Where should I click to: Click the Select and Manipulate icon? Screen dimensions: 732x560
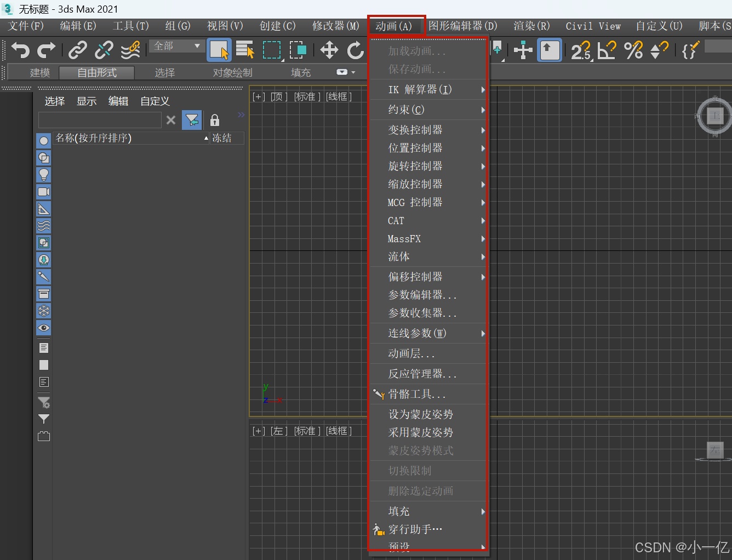point(523,50)
